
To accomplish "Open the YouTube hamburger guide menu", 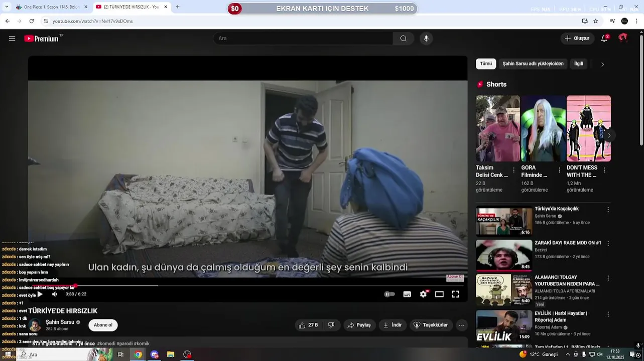I will pyautogui.click(x=12, y=38).
